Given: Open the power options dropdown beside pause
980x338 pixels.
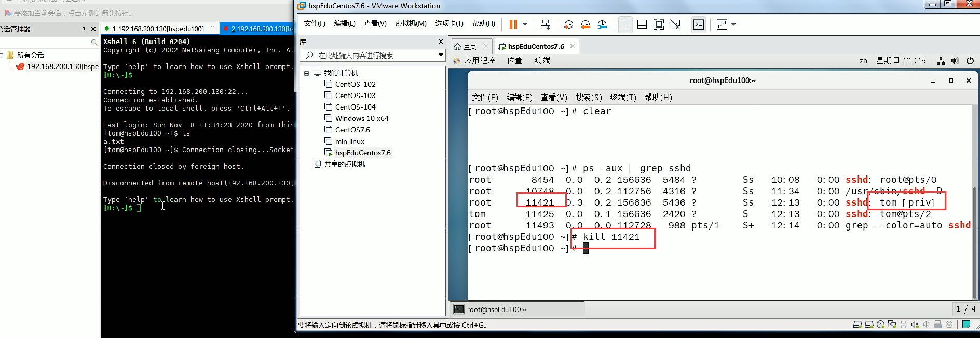Looking at the screenshot, I should [x=525, y=24].
